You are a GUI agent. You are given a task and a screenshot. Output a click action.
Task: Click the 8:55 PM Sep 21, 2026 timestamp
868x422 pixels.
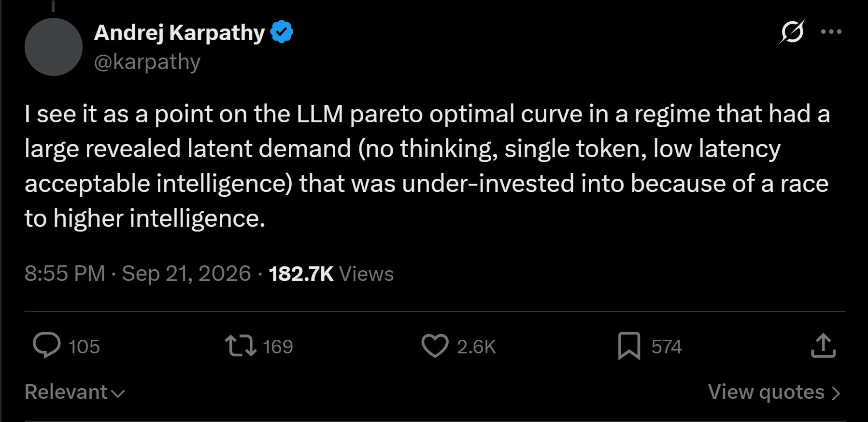138,274
